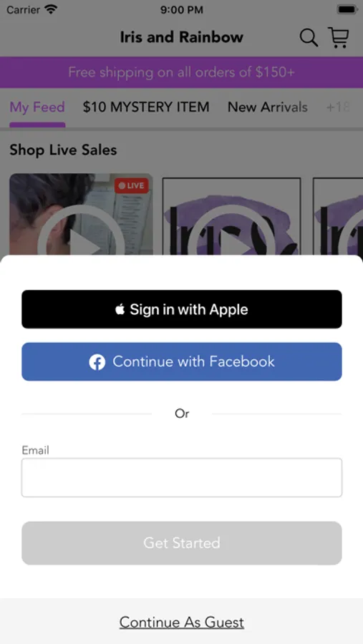Screen dimensions: 363x644
Task: Expand the +18 more categories
Action: click(x=338, y=107)
